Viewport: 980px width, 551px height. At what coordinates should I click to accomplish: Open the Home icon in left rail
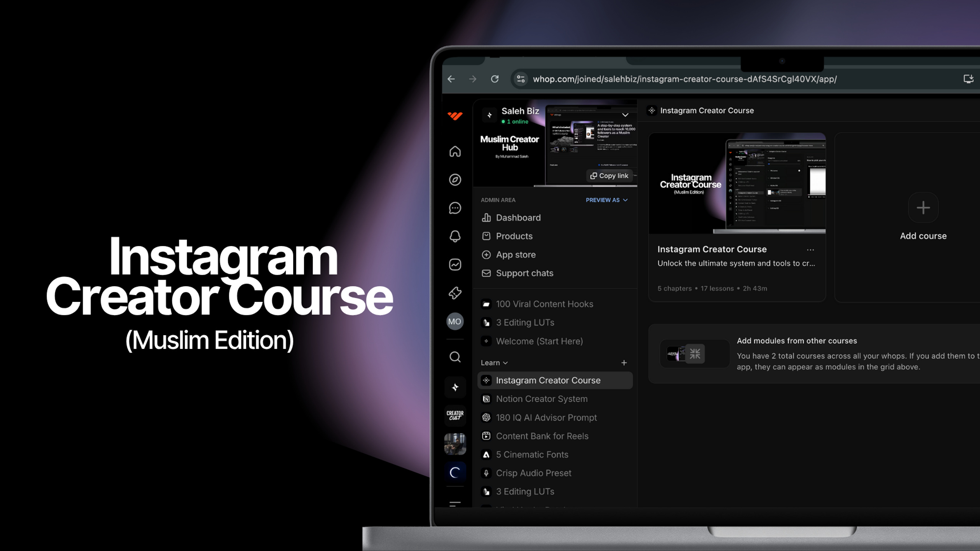coord(455,152)
